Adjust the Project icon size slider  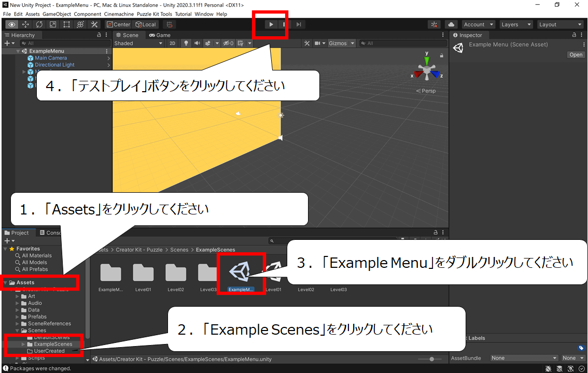[x=430, y=359]
